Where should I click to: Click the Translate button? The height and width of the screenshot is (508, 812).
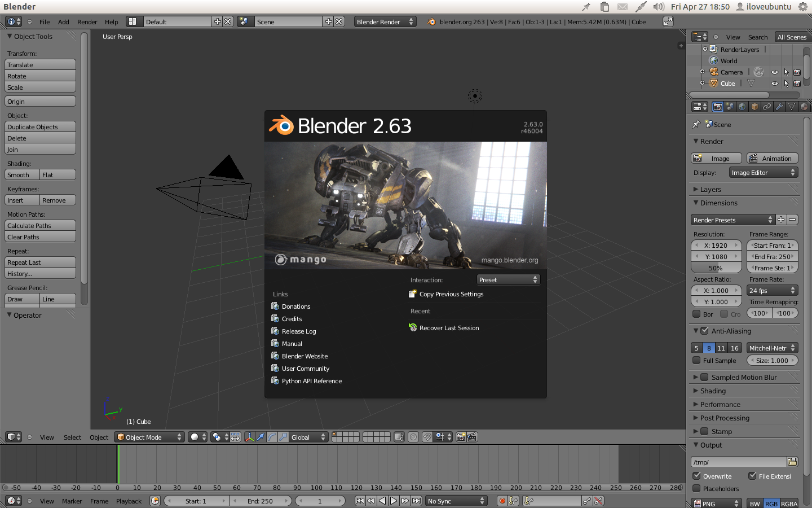[40, 64]
